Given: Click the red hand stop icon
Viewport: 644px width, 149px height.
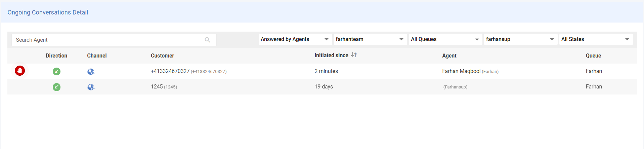Looking at the screenshot, I should click(20, 71).
